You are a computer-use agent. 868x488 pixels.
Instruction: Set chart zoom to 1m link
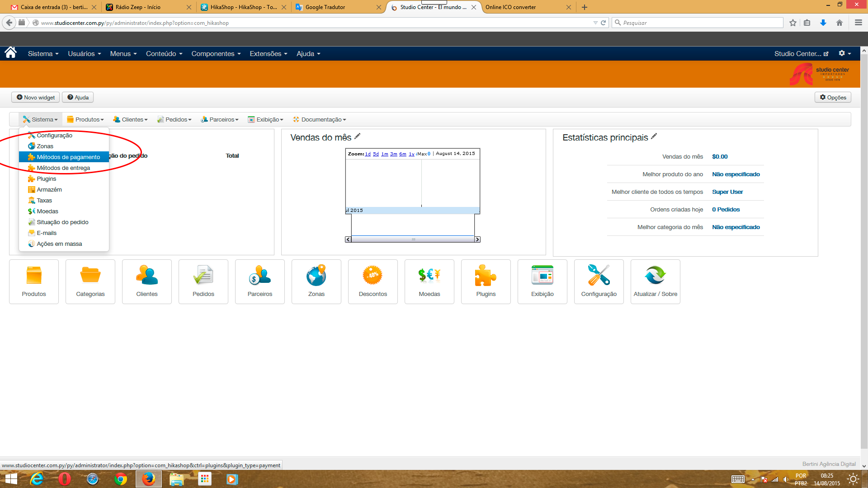tap(384, 154)
